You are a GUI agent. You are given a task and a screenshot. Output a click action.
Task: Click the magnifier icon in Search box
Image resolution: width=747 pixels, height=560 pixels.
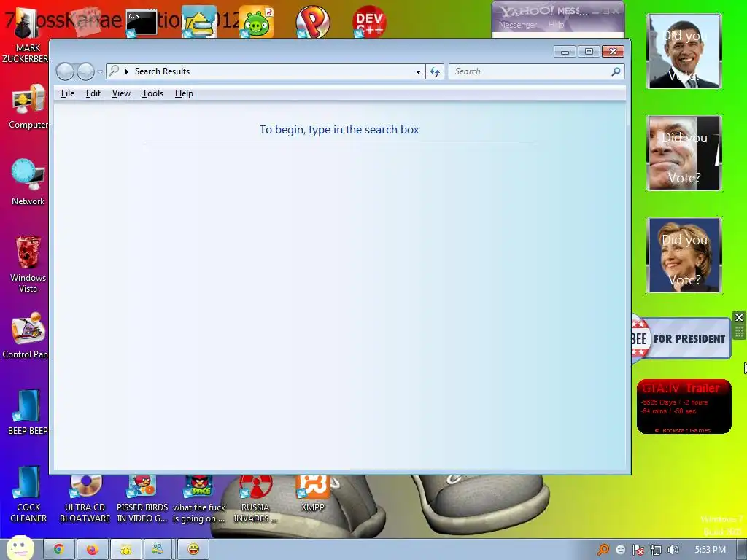[x=616, y=71]
